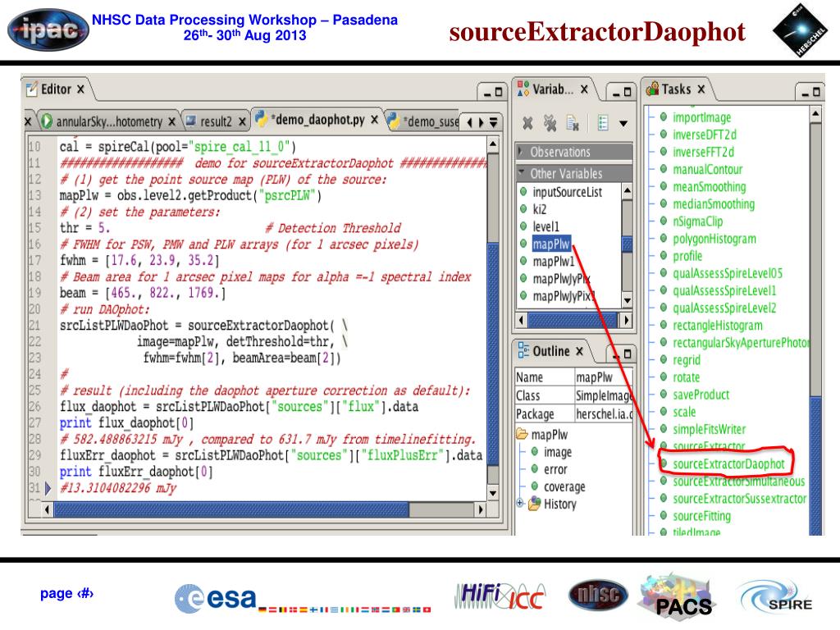This screenshot has width=840, height=630.
Task: Click the green run icon on annularSky tab
Action: 47,121
